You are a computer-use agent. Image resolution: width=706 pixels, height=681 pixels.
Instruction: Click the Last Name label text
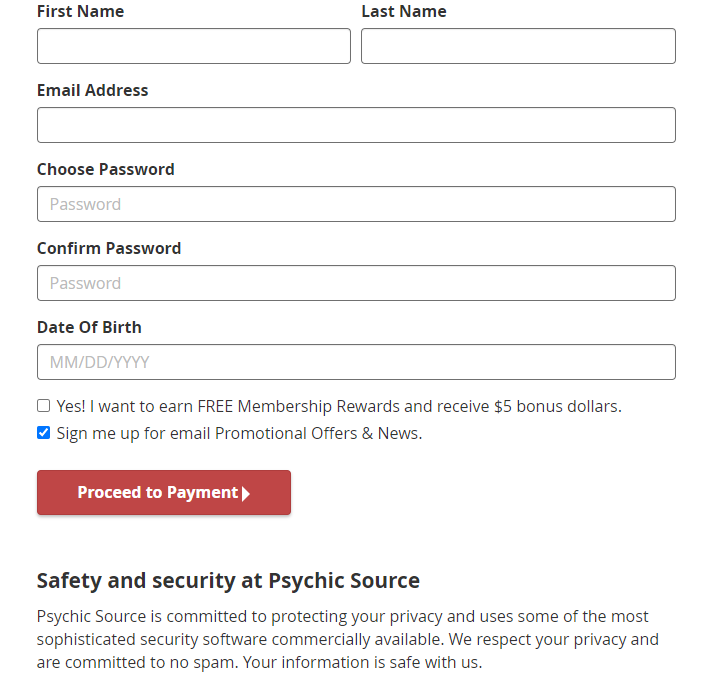[x=404, y=11]
